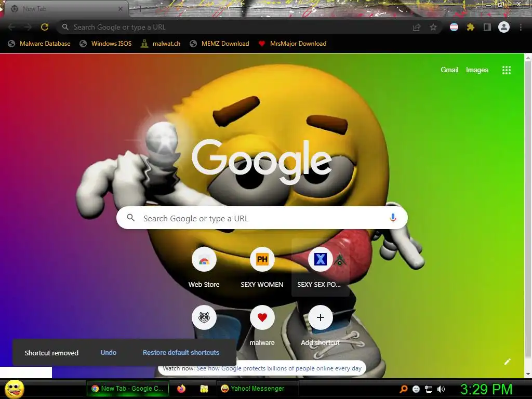Screen dimensions: 532x399
Task: Click the gray smiley tray icon
Action: click(416, 389)
